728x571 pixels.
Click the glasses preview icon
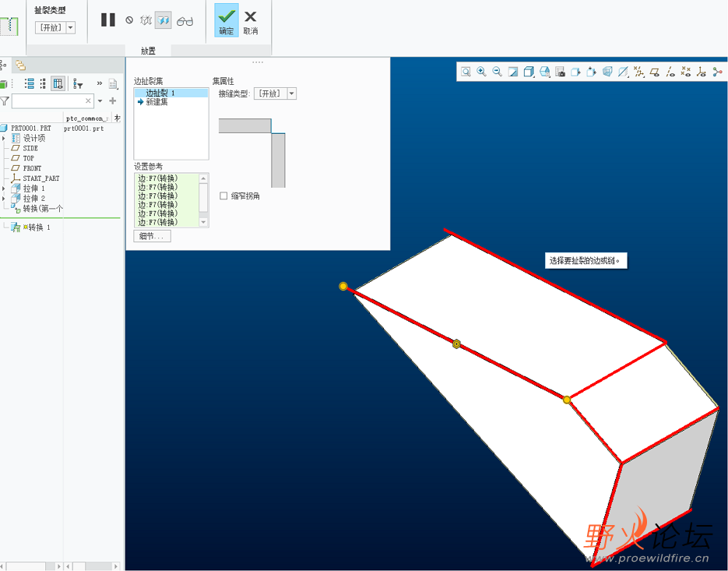(185, 21)
